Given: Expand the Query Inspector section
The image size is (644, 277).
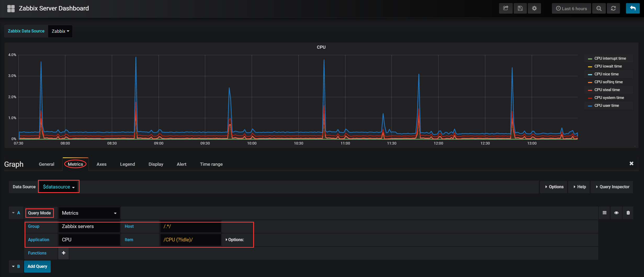Looking at the screenshot, I should (612, 187).
